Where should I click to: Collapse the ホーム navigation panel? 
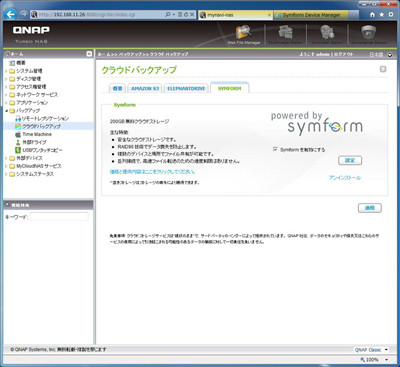pos(89,54)
